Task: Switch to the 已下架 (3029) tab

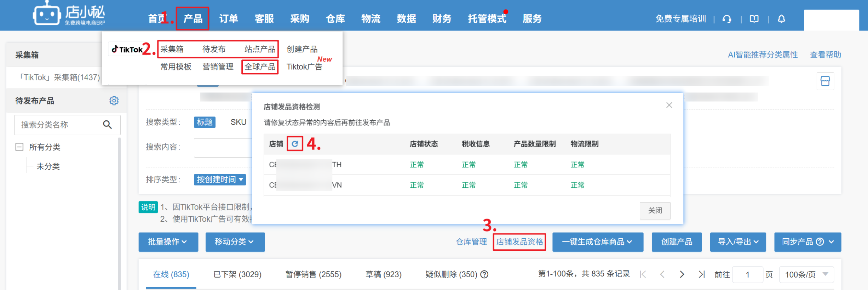Action: 237,274
